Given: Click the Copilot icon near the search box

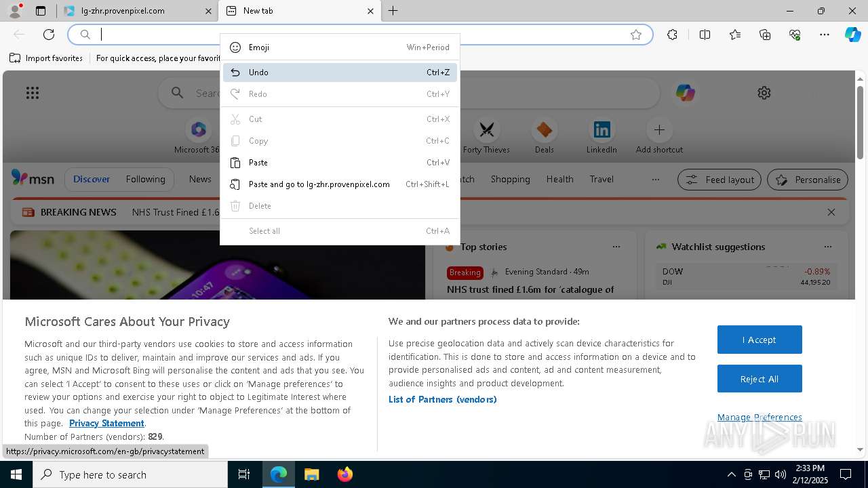Looking at the screenshot, I should tap(685, 93).
